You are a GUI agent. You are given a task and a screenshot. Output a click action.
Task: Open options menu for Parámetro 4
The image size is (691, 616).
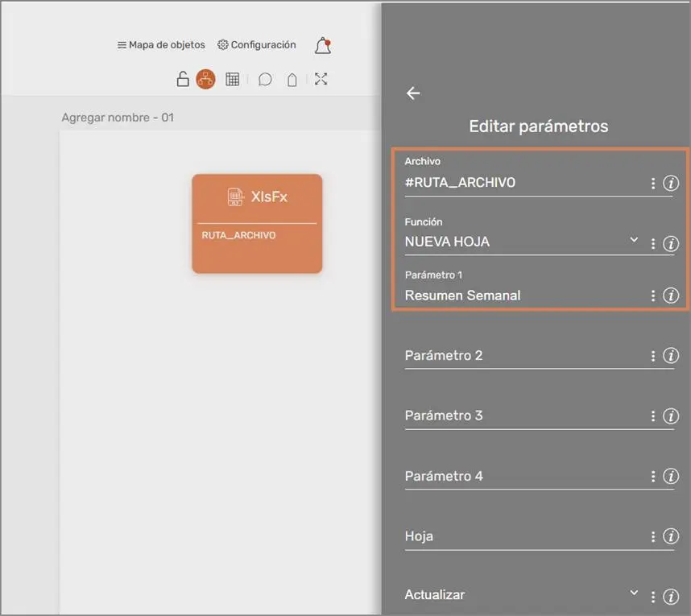(x=653, y=477)
